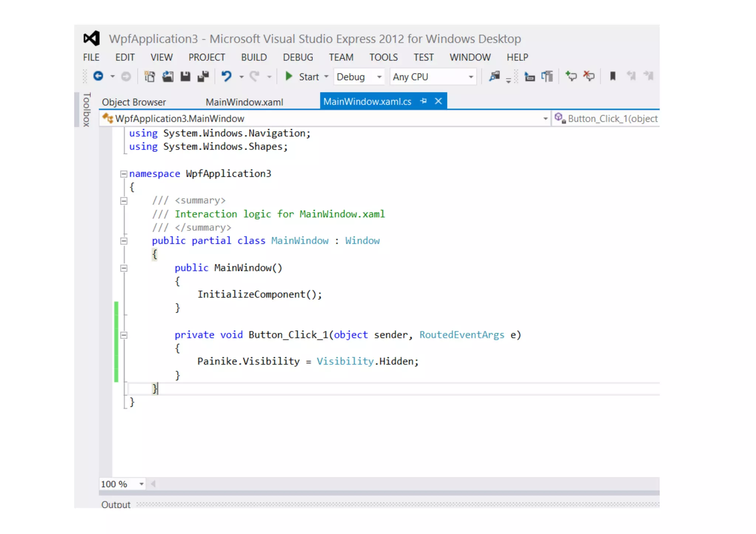
Task: Open the Output panel
Action: tap(116, 504)
